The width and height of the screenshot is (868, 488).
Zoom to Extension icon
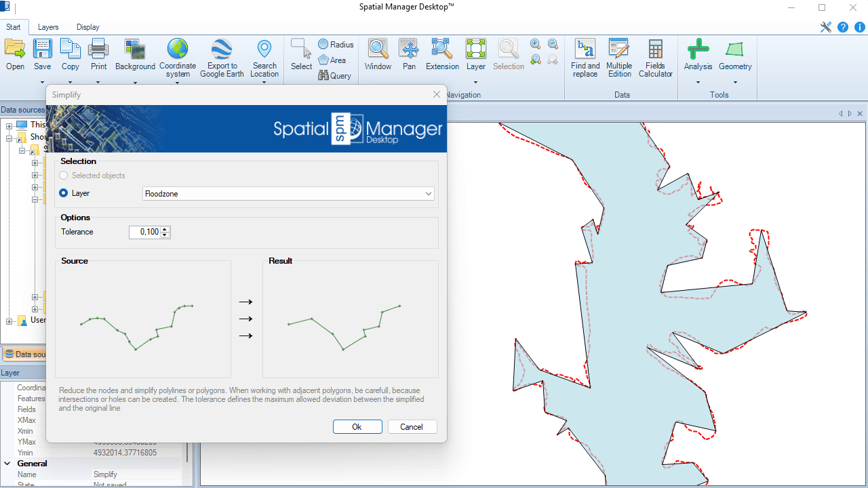(x=442, y=49)
